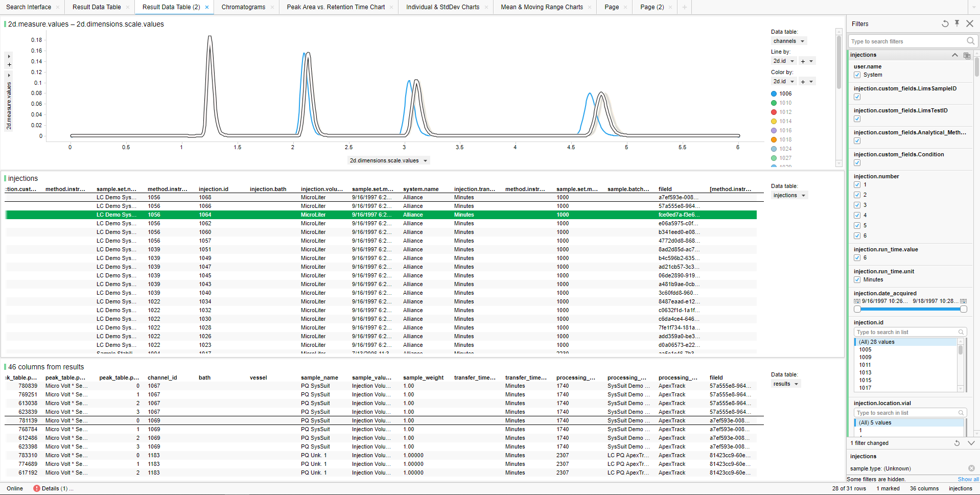
Task: Remove the sample.type (Unknown) changed filter
Action: pos(971,468)
